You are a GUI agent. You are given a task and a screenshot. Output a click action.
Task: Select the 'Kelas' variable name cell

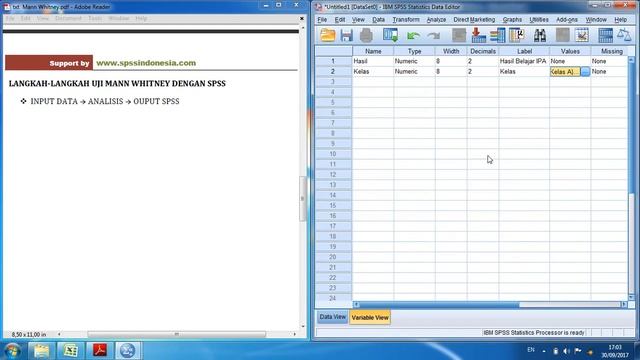coord(373,71)
